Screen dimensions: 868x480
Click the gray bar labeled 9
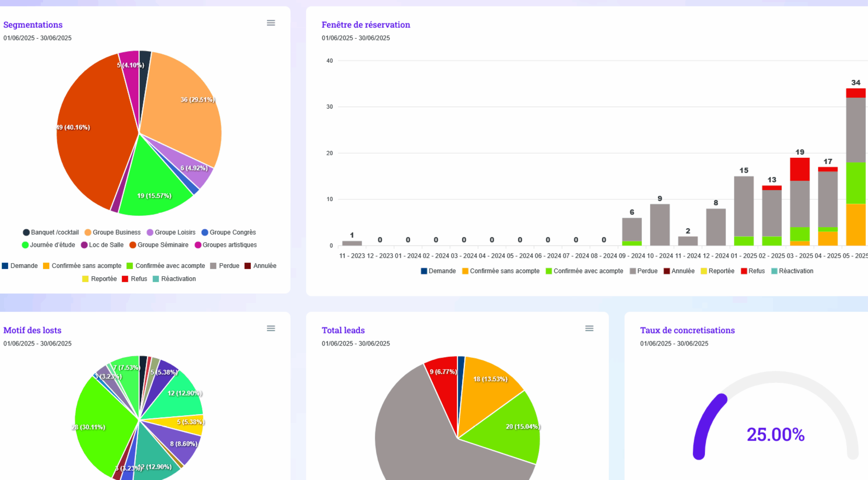(660, 225)
